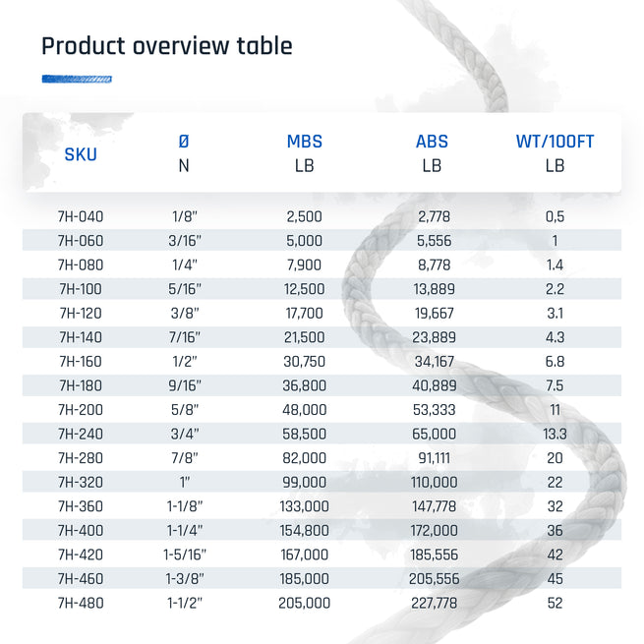The image size is (644, 644).
Task: Select SKU 7H-480 in last row
Action: click(81, 604)
